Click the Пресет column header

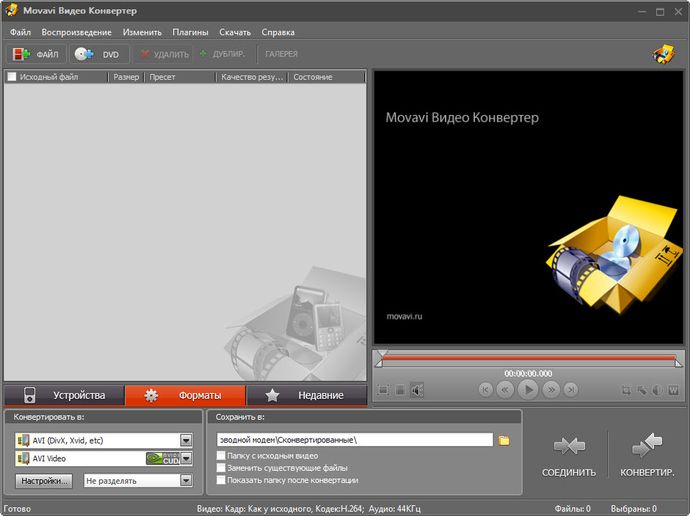(x=180, y=77)
